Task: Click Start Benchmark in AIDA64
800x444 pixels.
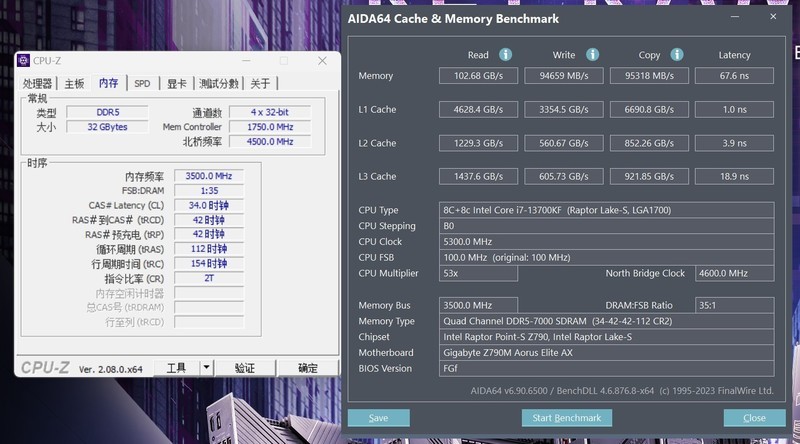Action: click(x=567, y=418)
